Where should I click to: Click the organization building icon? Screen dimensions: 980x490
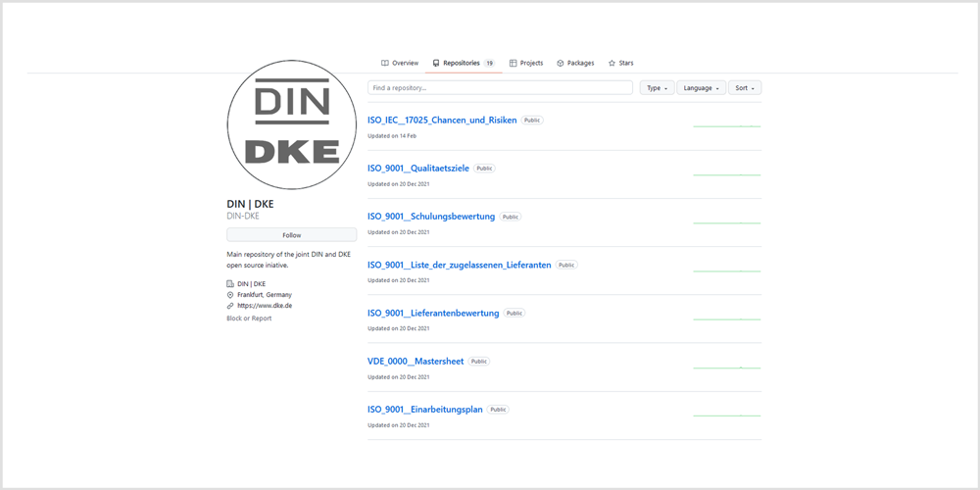(230, 284)
